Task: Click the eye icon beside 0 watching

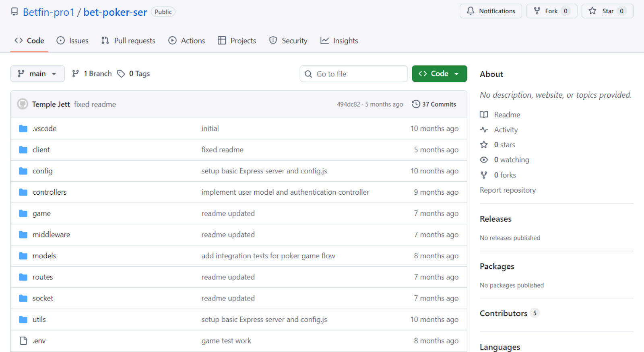Action: tap(484, 160)
